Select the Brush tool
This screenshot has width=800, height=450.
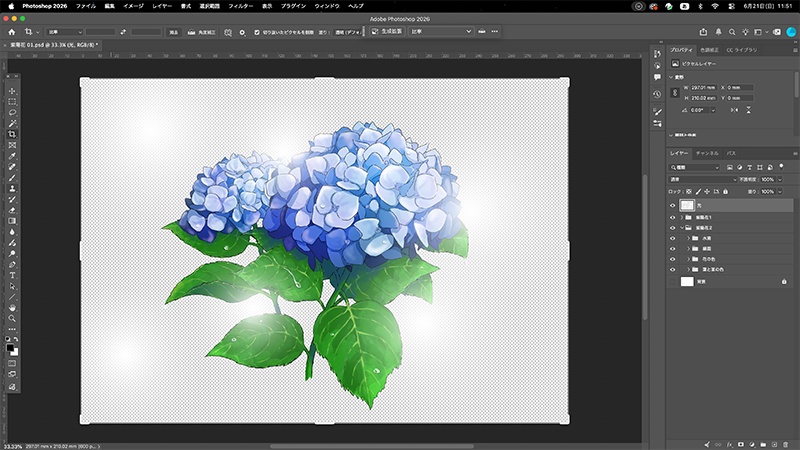point(12,178)
